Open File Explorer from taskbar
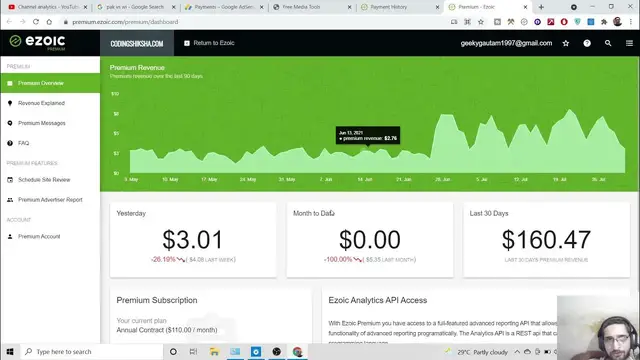The height and width of the screenshot is (360, 640). pyautogui.click(x=214, y=351)
